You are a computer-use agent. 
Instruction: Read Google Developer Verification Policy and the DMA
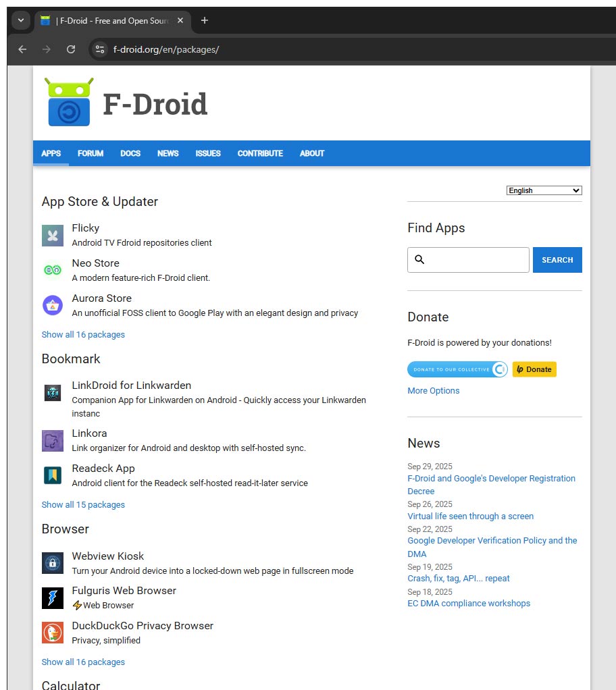pos(492,547)
